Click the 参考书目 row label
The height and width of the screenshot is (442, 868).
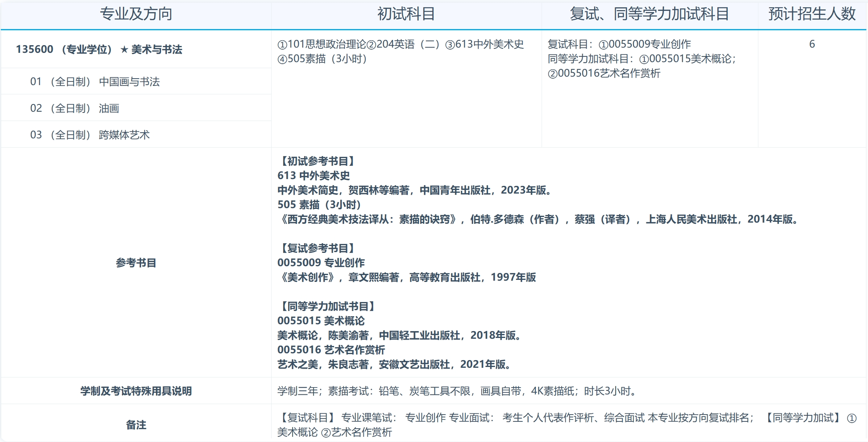coord(136,263)
